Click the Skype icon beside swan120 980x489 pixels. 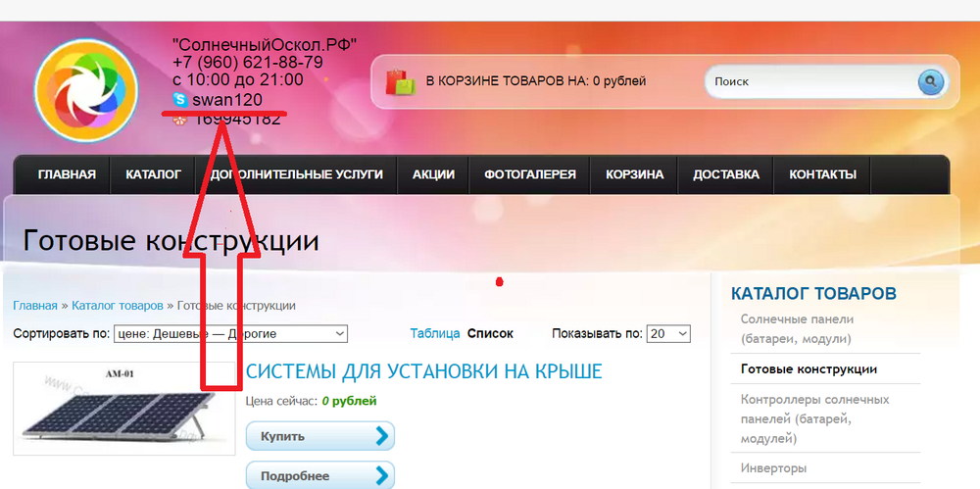[x=179, y=99]
